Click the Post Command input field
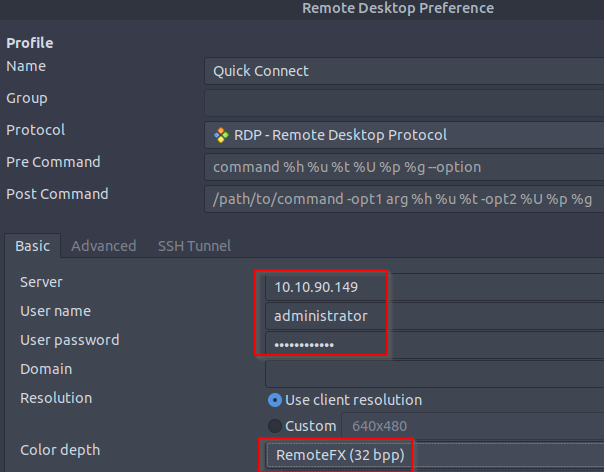 tap(405, 199)
